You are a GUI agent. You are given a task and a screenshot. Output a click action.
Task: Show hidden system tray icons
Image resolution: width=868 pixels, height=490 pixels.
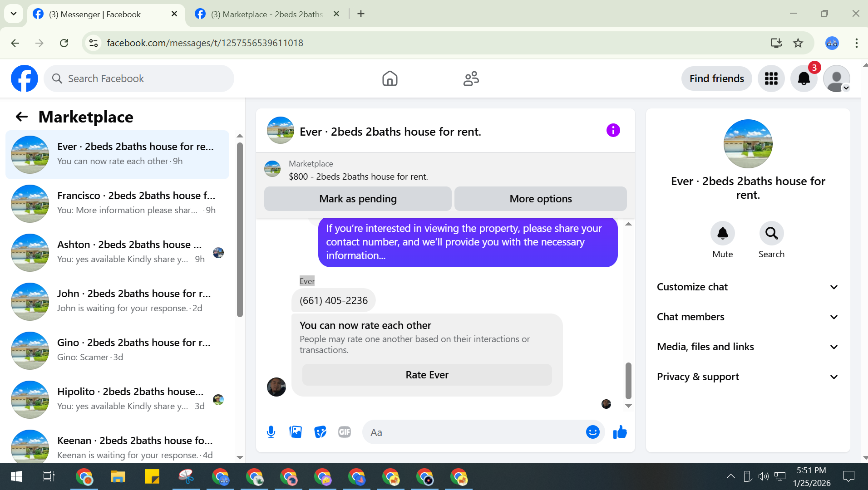coord(730,476)
